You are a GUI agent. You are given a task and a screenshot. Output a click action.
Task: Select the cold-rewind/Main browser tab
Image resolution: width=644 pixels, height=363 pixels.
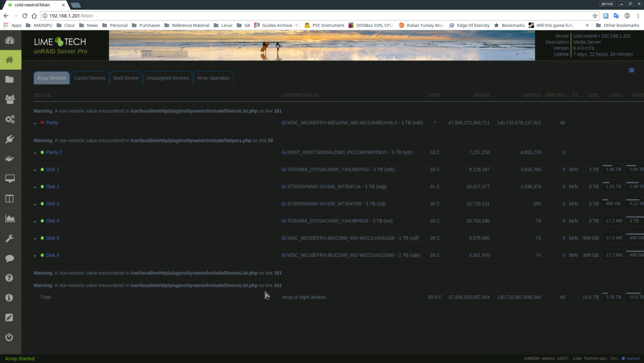click(x=35, y=5)
